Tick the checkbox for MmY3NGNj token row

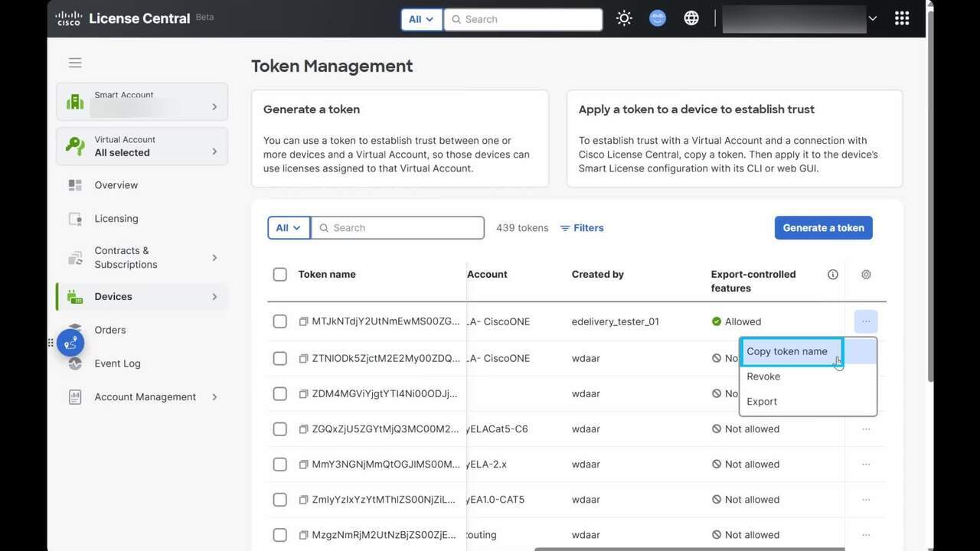coord(280,465)
